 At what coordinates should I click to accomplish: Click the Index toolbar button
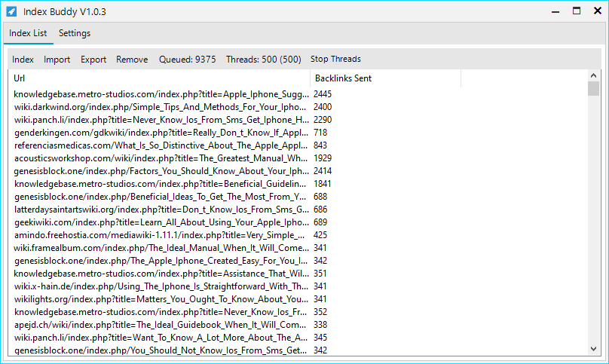pyautogui.click(x=23, y=60)
